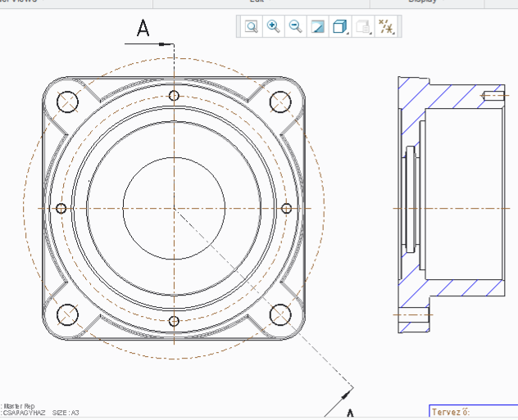Pick the top-left corner mounting hole
Screen dimensions: 518x420
68,102
